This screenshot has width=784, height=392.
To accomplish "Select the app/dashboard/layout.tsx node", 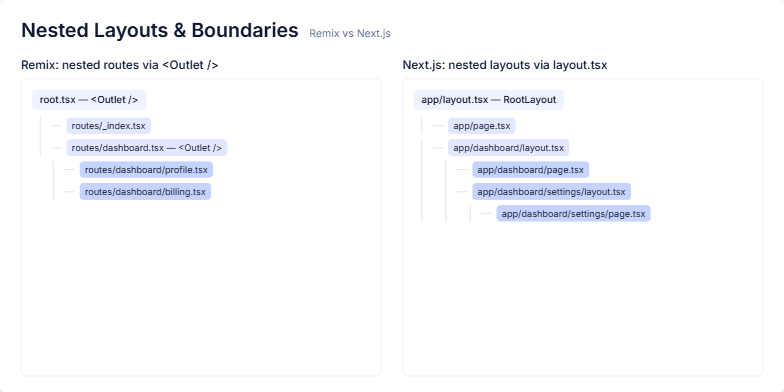I will pos(508,148).
